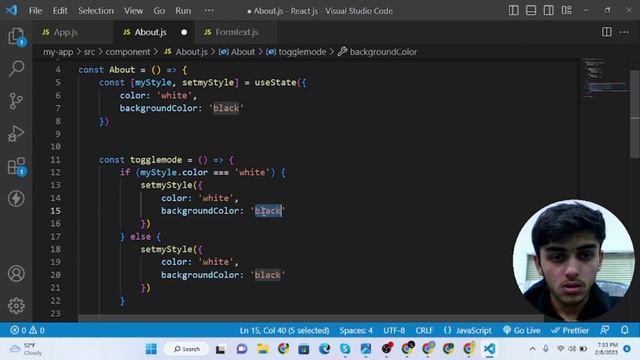Select my-app in the breadcrumb
Viewport: 640px width, 360px height.
58,52
